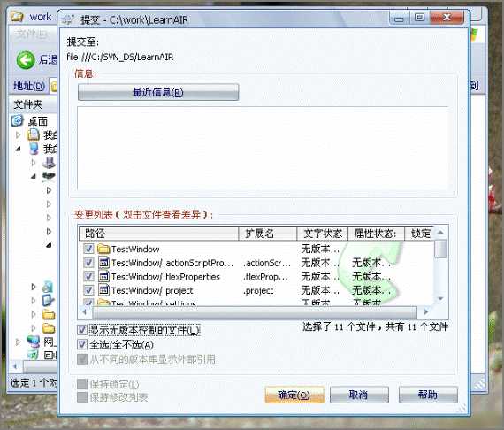Click the change list vertical scrollbar thumb
This screenshot has width=504, height=430.
point(440,249)
